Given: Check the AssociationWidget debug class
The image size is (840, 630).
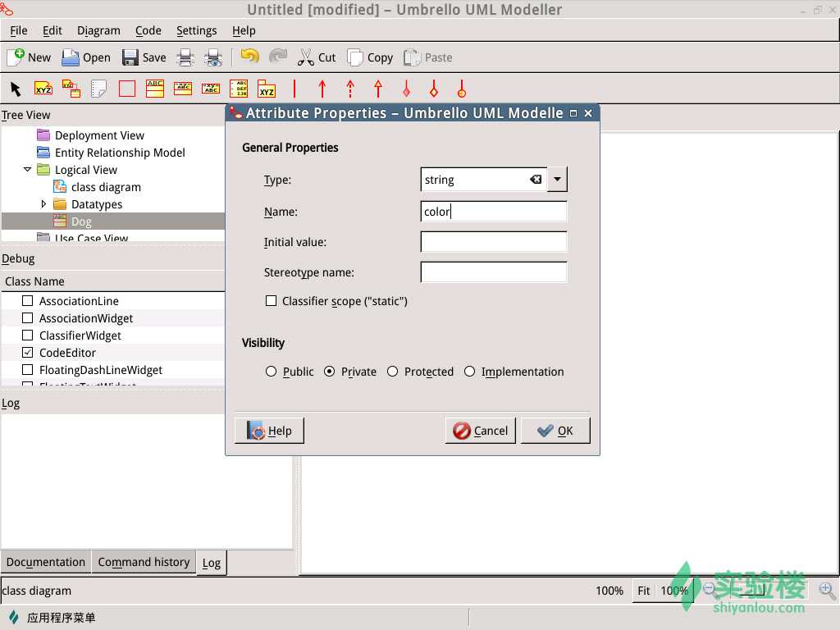Looking at the screenshot, I should 27,318.
